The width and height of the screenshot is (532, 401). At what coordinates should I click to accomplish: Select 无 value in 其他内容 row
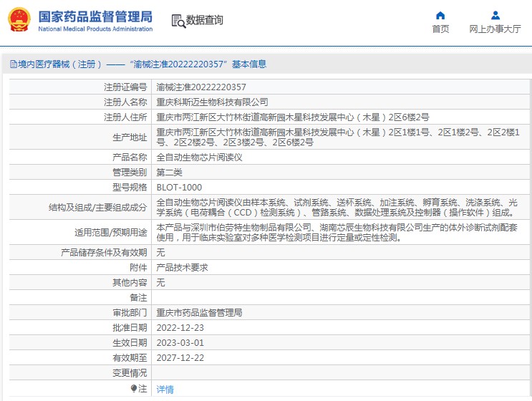(160, 283)
